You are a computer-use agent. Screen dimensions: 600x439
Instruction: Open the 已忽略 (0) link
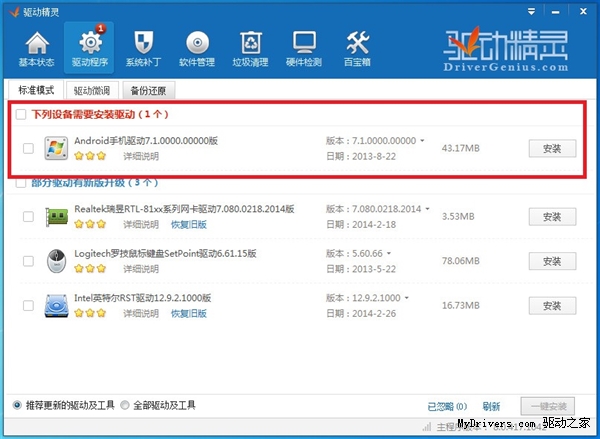point(447,406)
